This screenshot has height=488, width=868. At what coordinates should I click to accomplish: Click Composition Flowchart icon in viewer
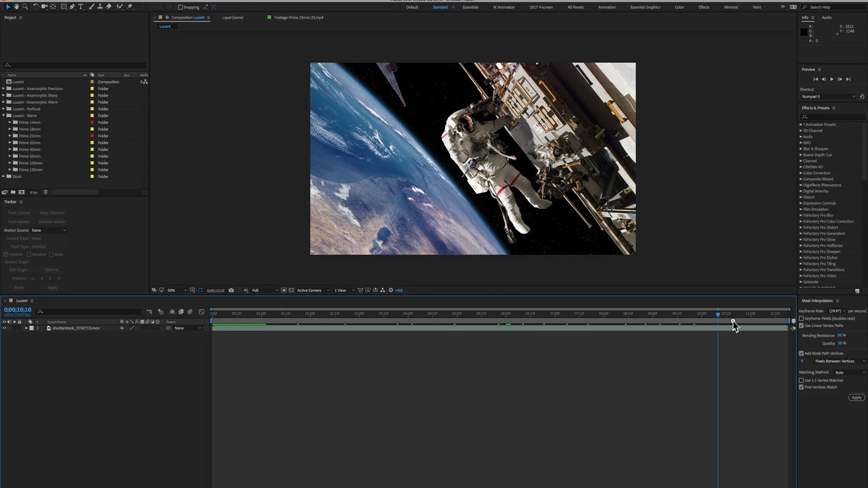[383, 291]
